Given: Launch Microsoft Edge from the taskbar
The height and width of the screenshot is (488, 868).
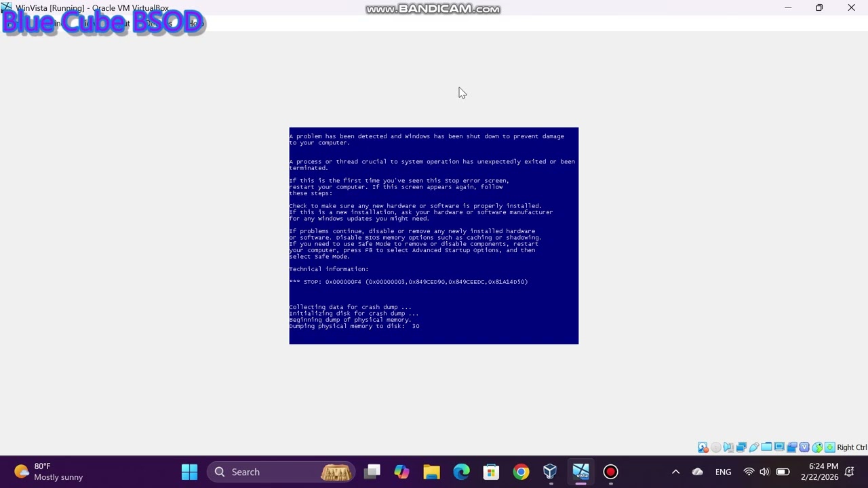Looking at the screenshot, I should coord(461,472).
